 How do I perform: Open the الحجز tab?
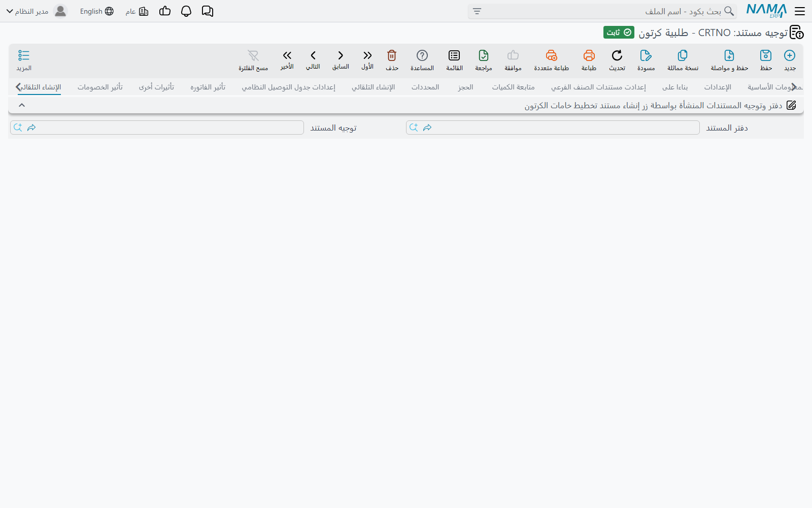click(x=465, y=87)
